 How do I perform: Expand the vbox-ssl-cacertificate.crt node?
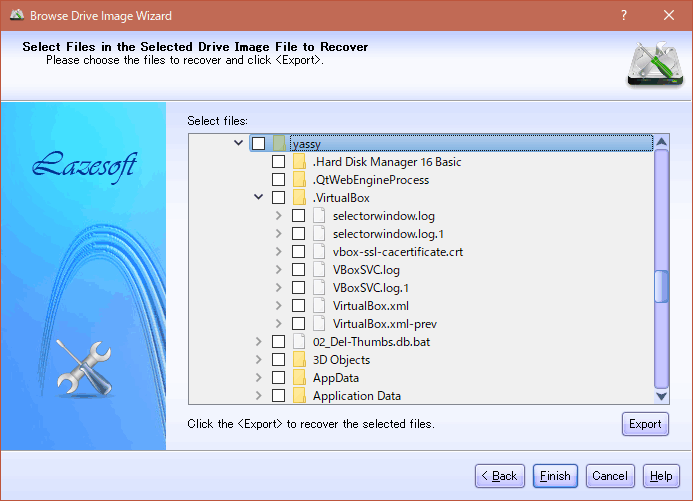(x=278, y=251)
